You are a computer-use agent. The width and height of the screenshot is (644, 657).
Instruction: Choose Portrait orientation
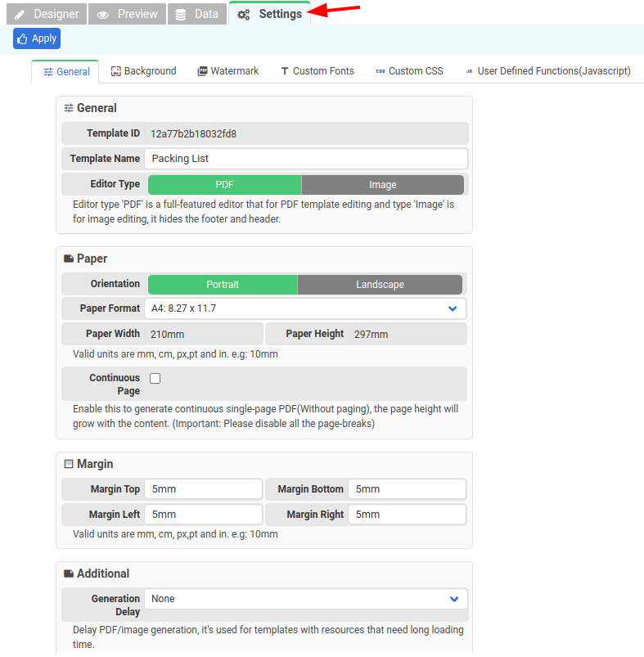tap(223, 285)
